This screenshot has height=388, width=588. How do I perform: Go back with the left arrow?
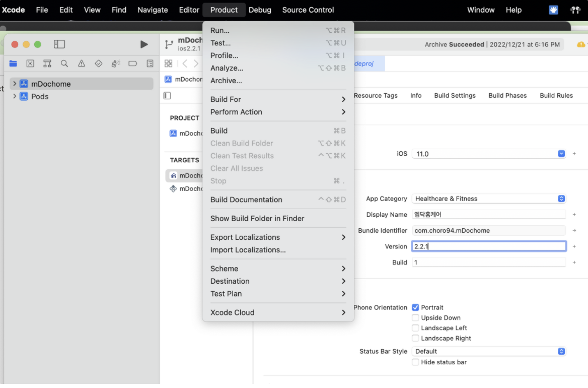tap(184, 63)
